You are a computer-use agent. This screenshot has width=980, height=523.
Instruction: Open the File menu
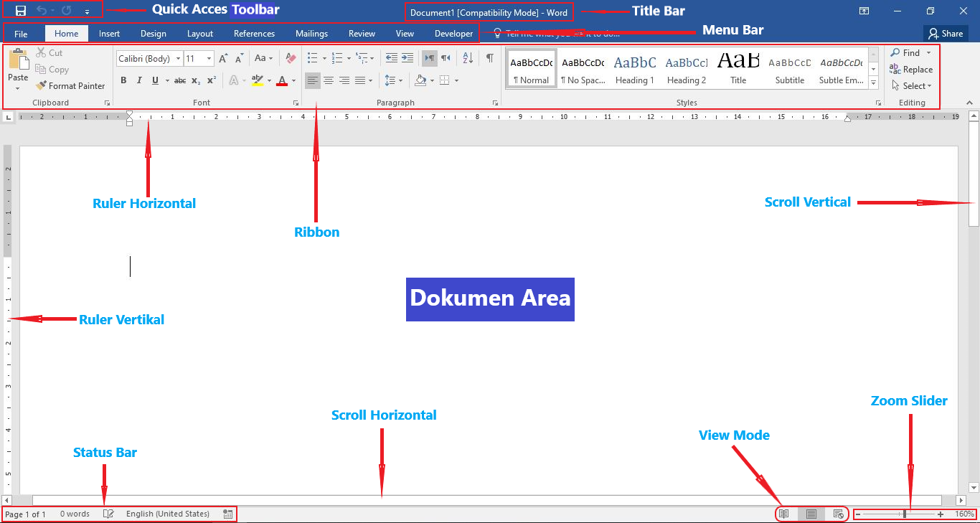(x=22, y=33)
